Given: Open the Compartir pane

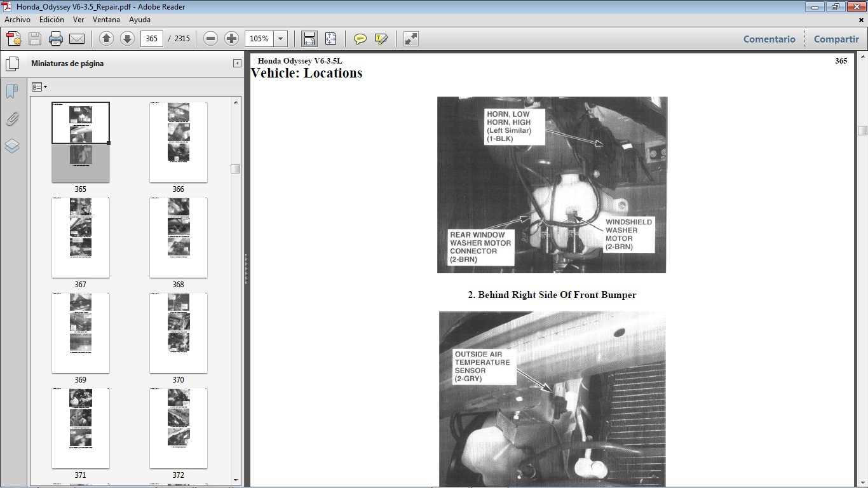Looking at the screenshot, I should tap(836, 39).
